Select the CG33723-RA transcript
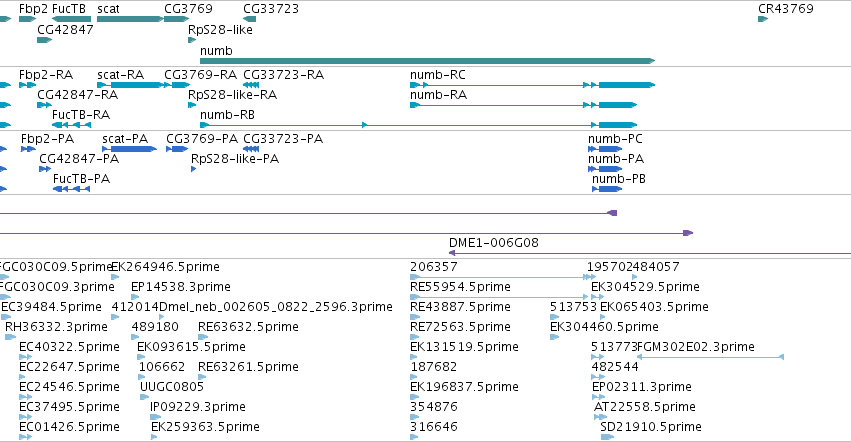851x442 pixels. pos(251,85)
